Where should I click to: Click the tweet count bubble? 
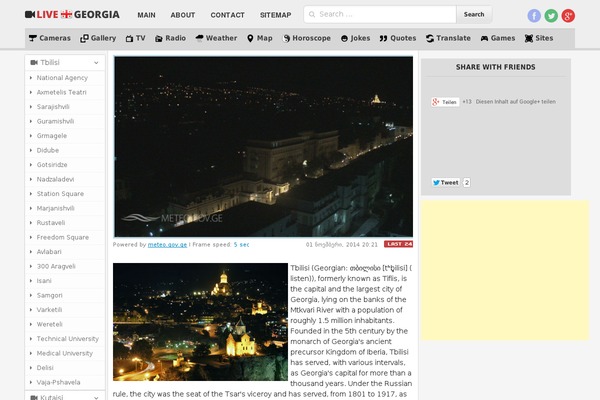click(x=466, y=183)
